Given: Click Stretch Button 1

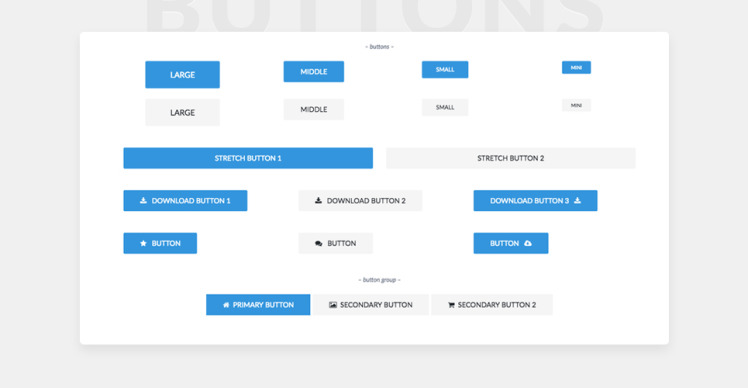Looking at the screenshot, I should pyautogui.click(x=248, y=158).
